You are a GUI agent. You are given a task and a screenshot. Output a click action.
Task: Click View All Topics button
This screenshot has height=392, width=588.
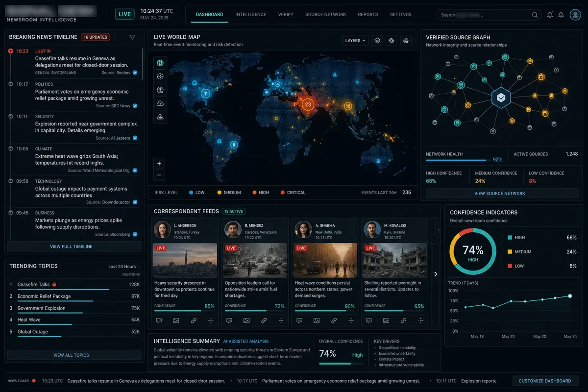pos(74,355)
